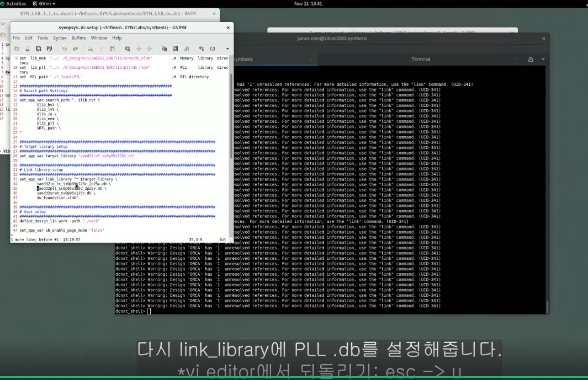Click the .synopsys_dc.setup GVIM4 title bar

click(122, 28)
